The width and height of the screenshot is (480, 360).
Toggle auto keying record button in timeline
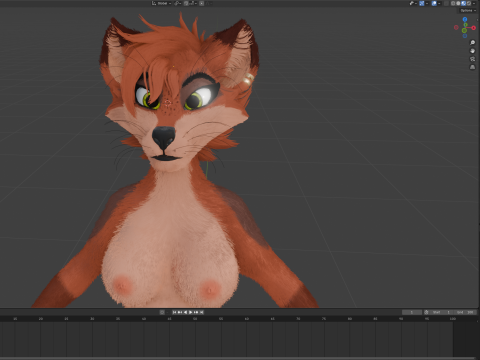[162, 312]
